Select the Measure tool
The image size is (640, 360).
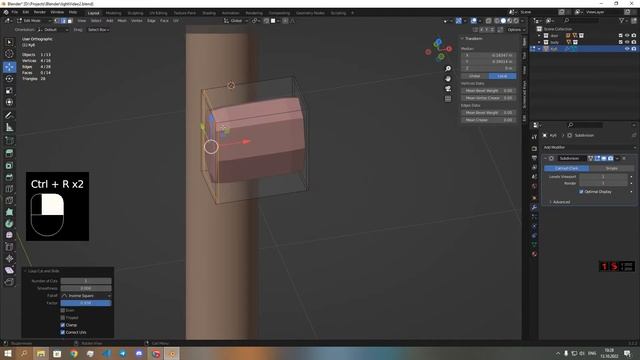click(9, 127)
